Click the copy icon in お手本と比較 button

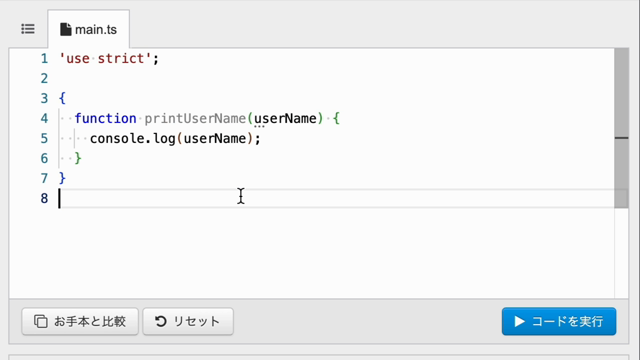40,322
